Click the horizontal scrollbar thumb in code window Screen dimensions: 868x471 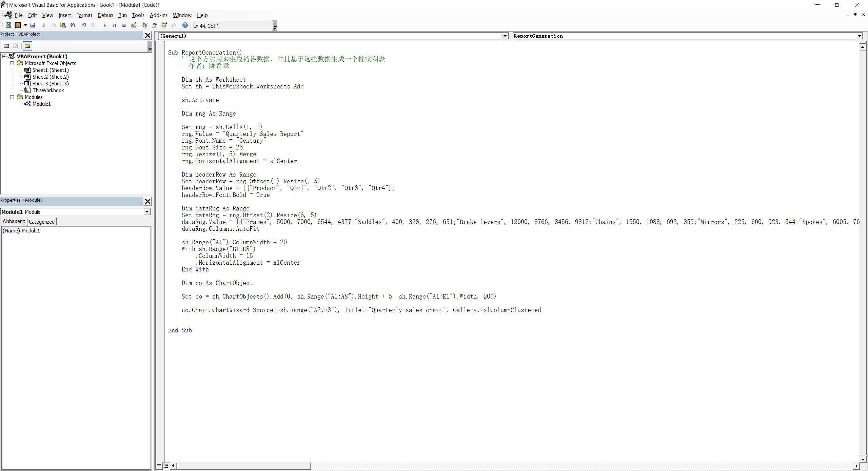[x=243, y=466]
